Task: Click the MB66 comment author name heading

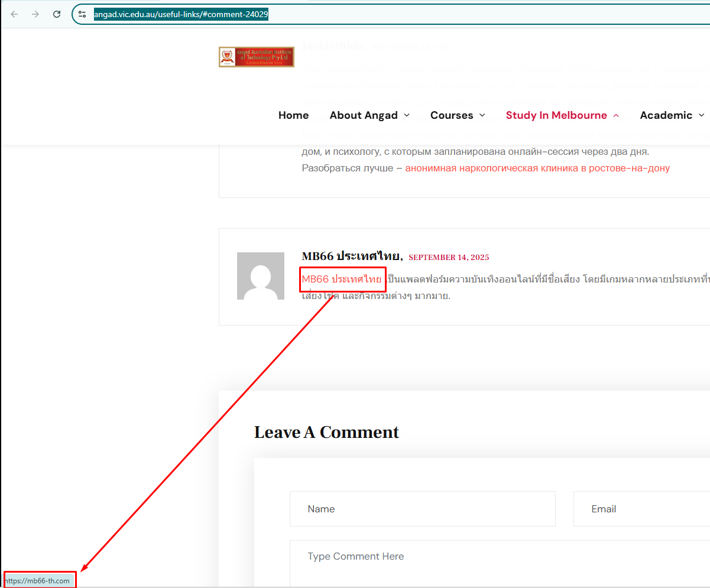Action: coord(352,256)
